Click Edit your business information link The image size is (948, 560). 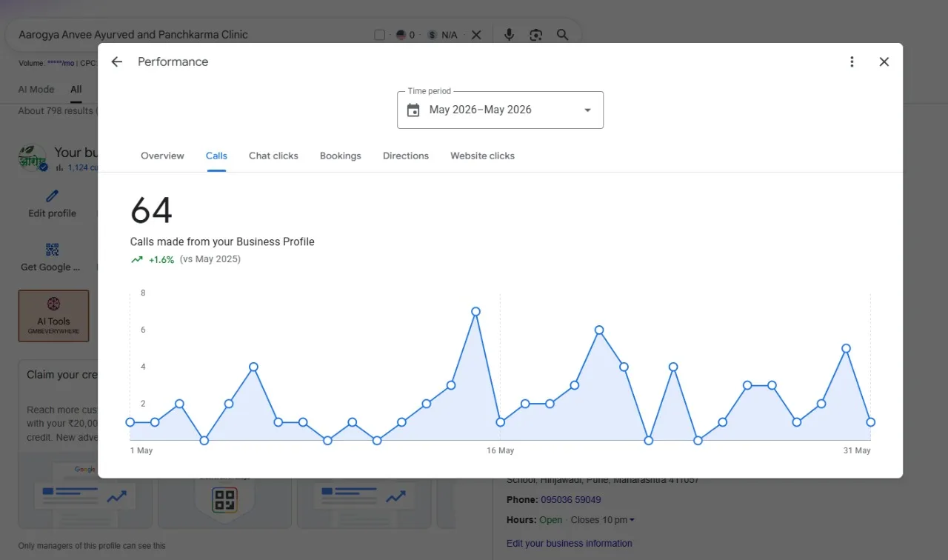coord(570,543)
